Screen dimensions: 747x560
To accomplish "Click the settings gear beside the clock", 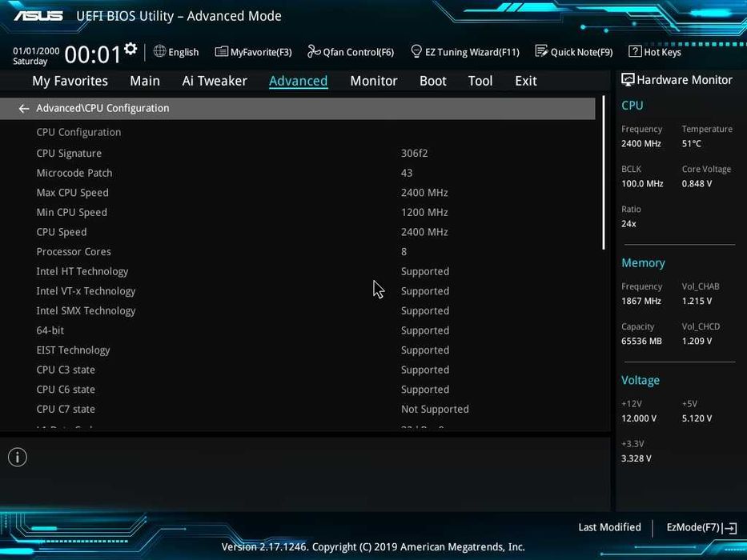I will (131, 49).
